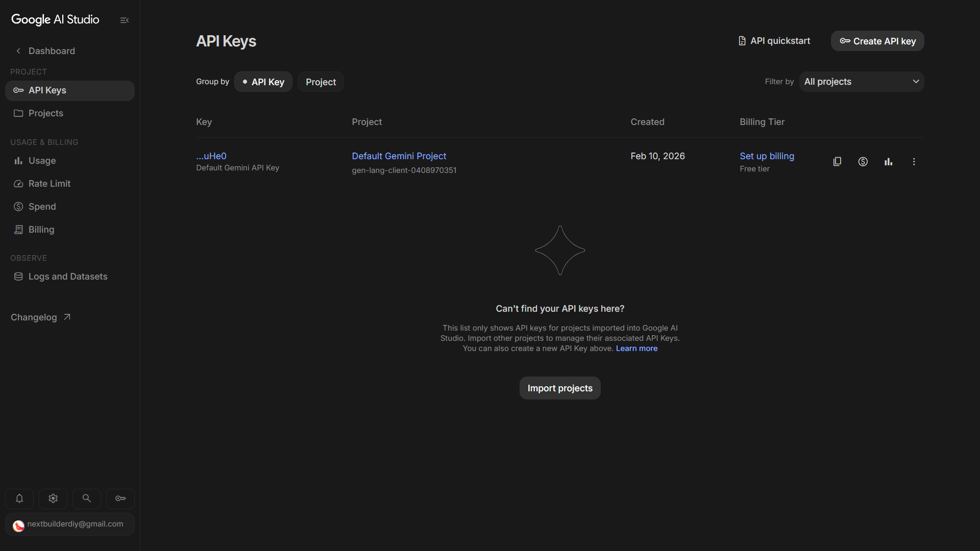This screenshot has height=551, width=980.
Task: Open the API quickstart link
Action: (774, 41)
